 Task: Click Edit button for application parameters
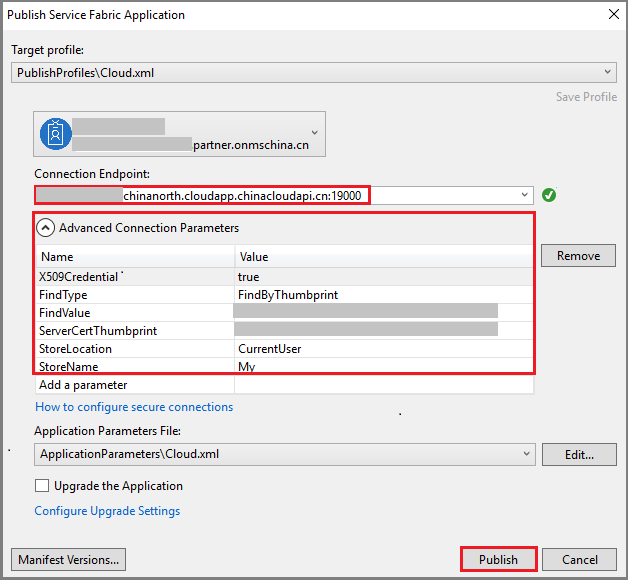(x=579, y=454)
